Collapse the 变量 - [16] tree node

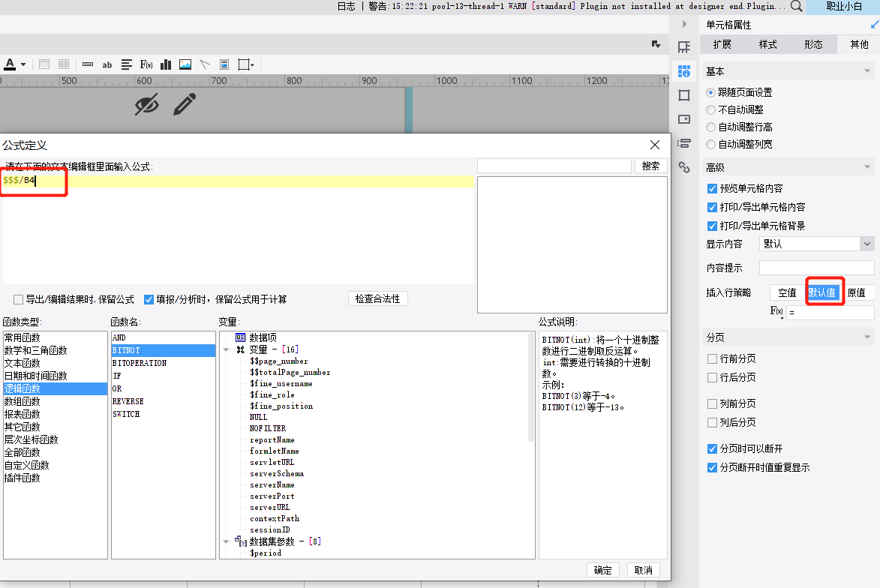click(227, 349)
